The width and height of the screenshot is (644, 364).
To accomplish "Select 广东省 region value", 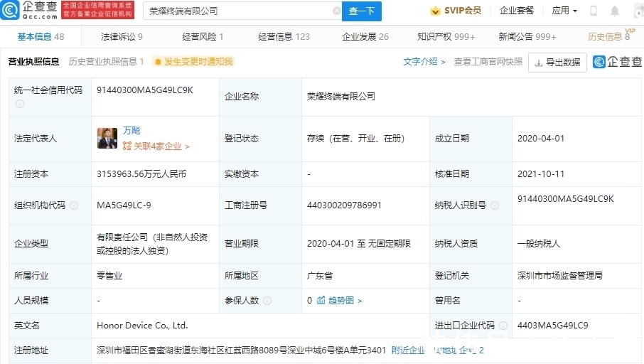I will [320, 276].
